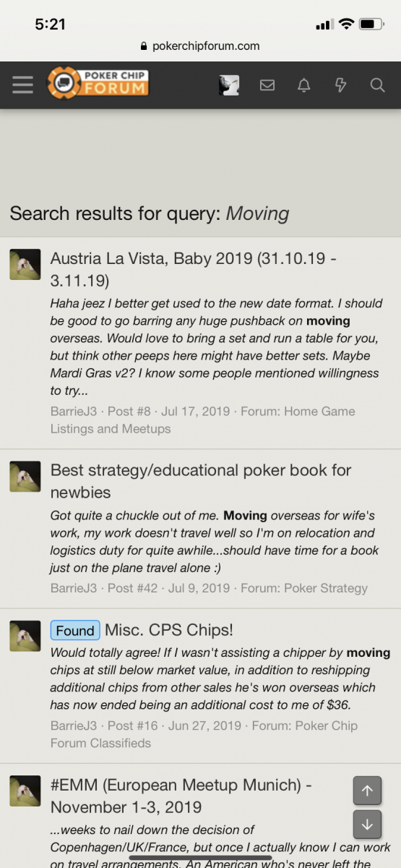Open Austria La Vista, Baby 2019 thread

pyautogui.click(x=194, y=268)
